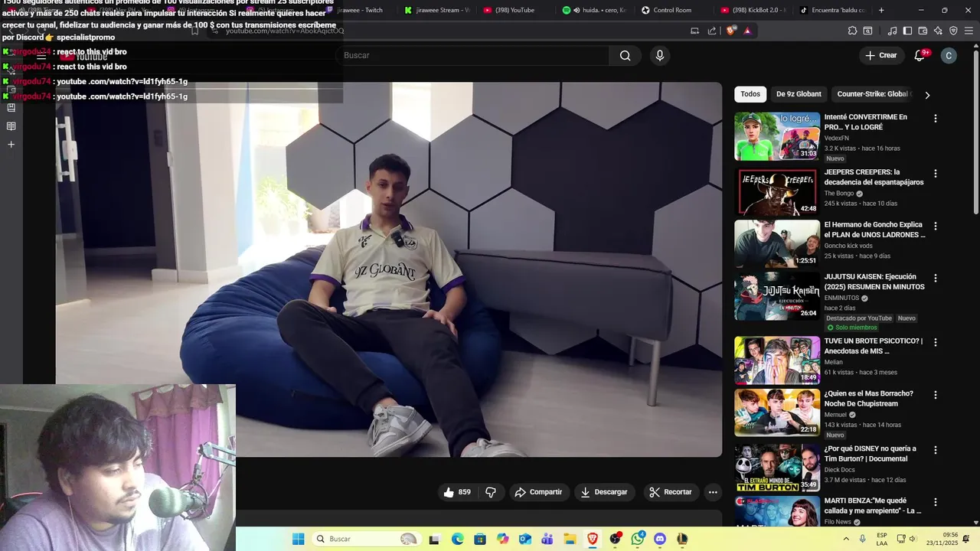Select the 'De 9z Globant' filter chip

click(x=799, y=94)
